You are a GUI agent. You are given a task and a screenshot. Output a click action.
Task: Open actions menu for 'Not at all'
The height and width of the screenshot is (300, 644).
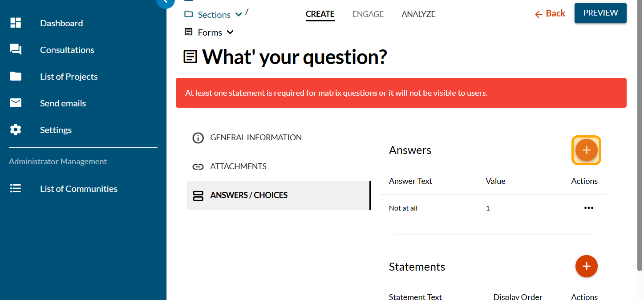click(588, 208)
